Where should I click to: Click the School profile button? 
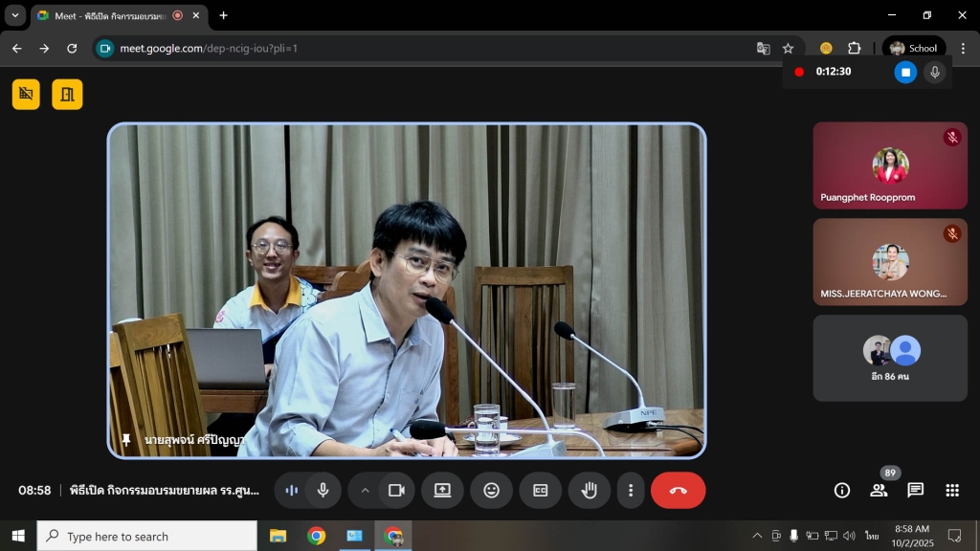click(x=913, y=48)
